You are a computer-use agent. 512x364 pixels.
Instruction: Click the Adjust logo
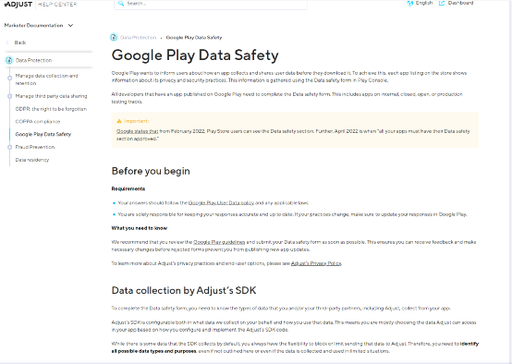click(18, 4)
